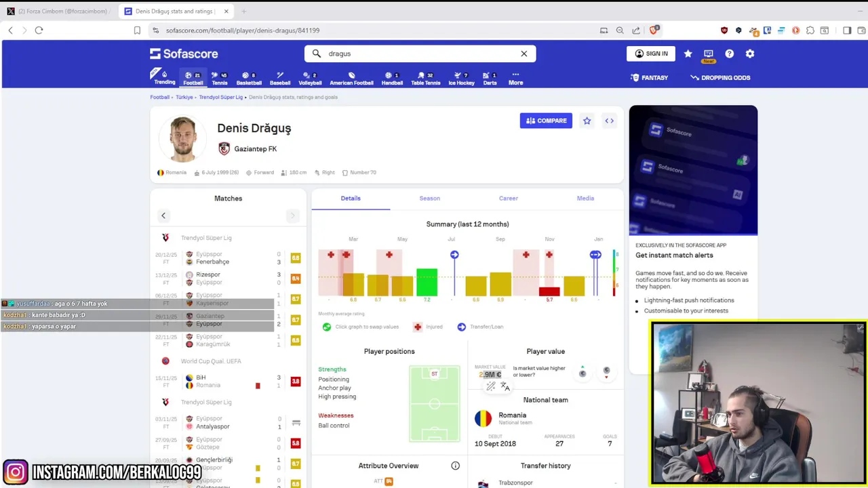Open the Baseball sport category
868x488 pixels.
(x=280, y=78)
